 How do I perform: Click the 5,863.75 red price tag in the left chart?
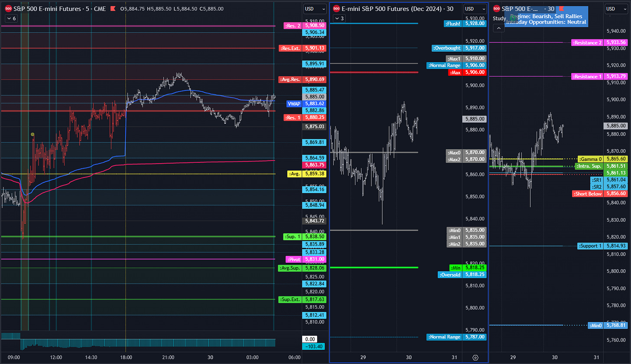coord(315,165)
